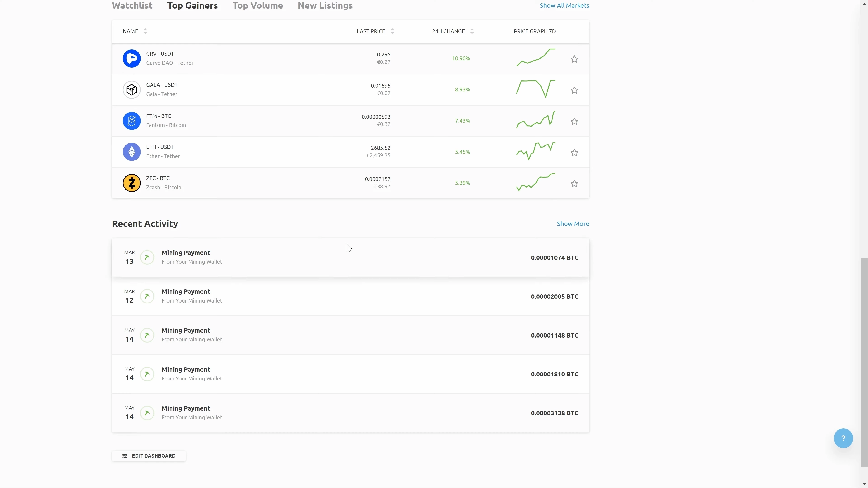Click the pickaxe icon on the 0.00003138 BTC payment

tap(147, 413)
